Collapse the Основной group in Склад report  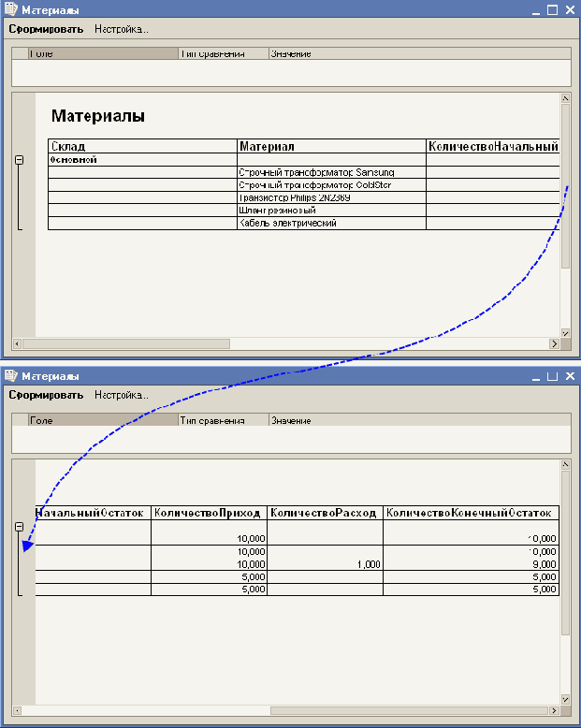19,160
